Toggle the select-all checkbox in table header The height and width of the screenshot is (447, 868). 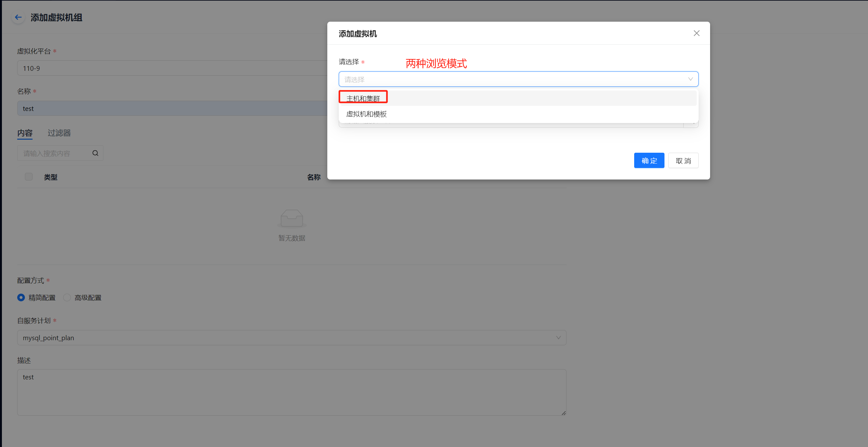pyautogui.click(x=29, y=177)
